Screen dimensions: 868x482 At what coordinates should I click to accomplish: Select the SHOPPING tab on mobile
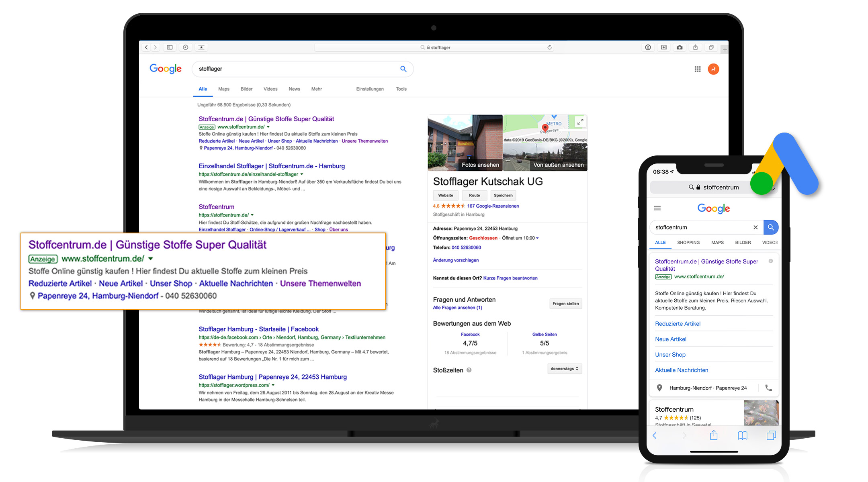(x=688, y=243)
